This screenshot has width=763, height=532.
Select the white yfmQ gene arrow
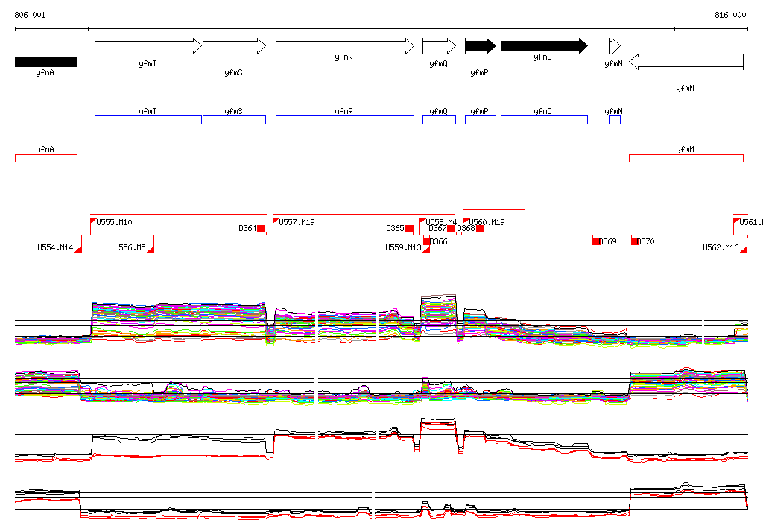pyautogui.click(x=440, y=46)
